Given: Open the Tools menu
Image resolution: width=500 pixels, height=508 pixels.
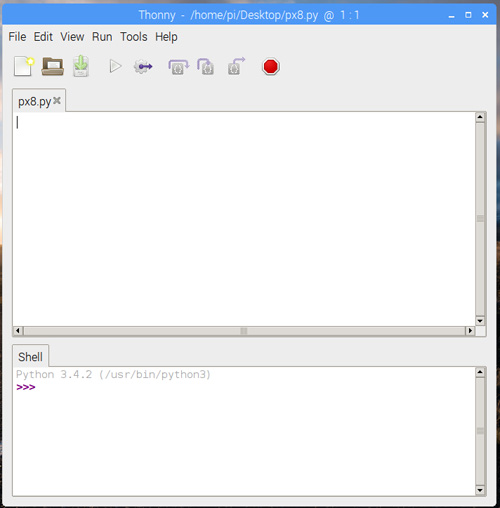Looking at the screenshot, I should (x=134, y=37).
